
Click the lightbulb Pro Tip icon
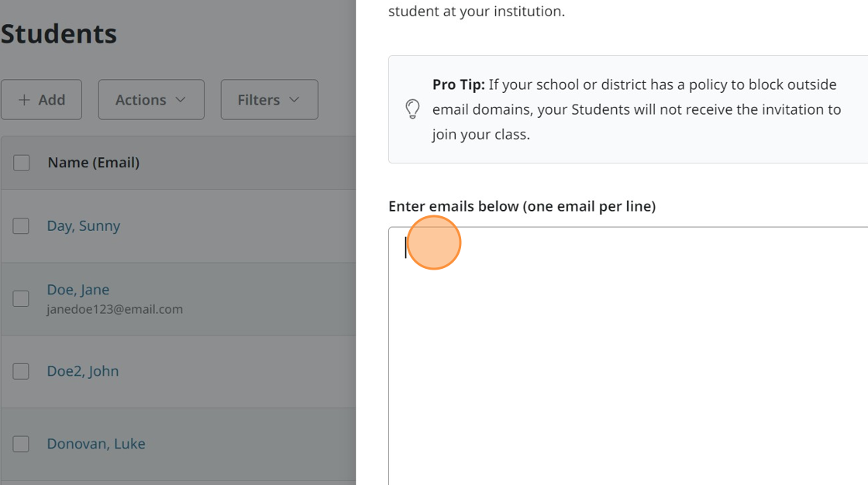pos(413,109)
